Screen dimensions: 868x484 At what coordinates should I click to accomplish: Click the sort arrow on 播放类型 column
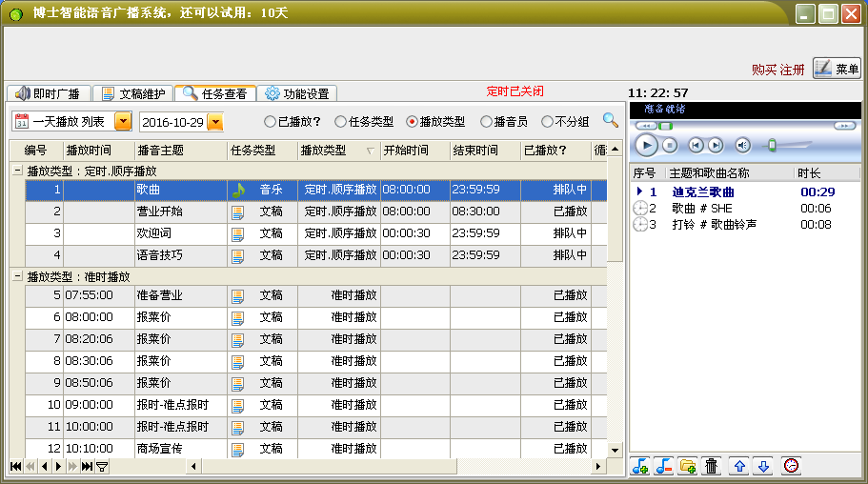click(x=370, y=151)
